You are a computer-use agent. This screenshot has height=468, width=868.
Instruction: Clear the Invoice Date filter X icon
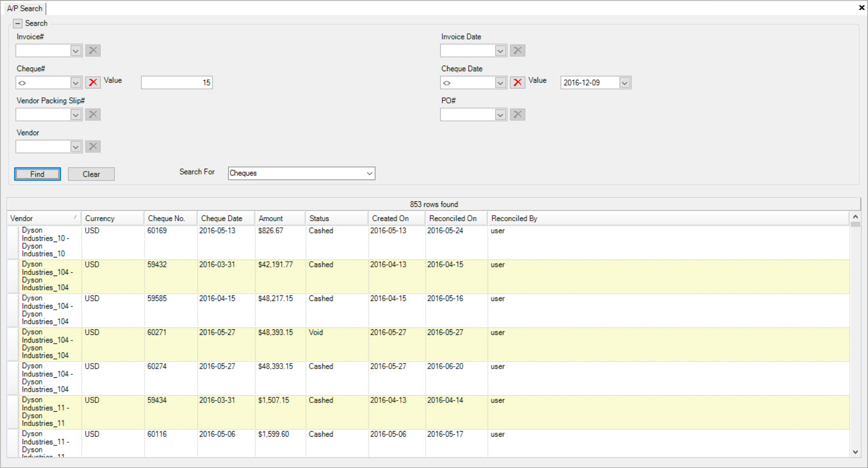click(x=518, y=50)
